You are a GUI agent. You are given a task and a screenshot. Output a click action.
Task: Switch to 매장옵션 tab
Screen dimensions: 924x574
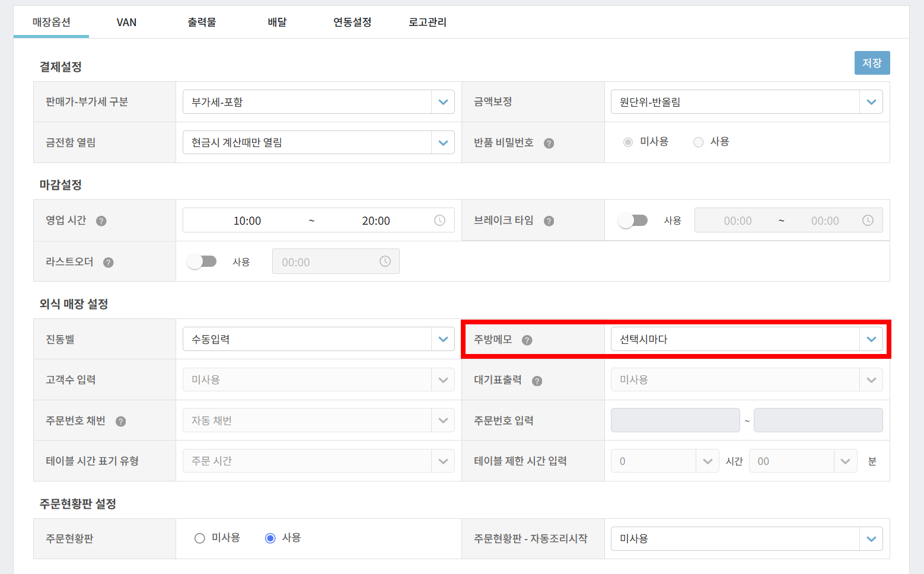(52, 22)
